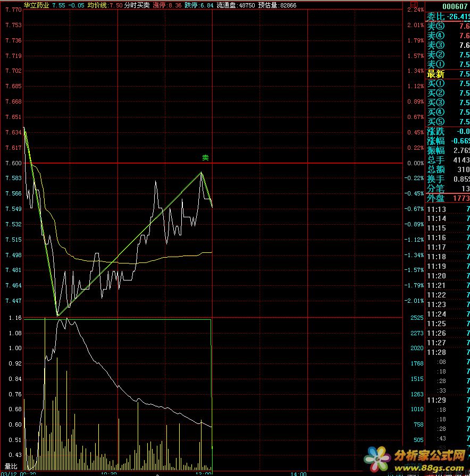Select the 11:13 tick row

[448, 209]
